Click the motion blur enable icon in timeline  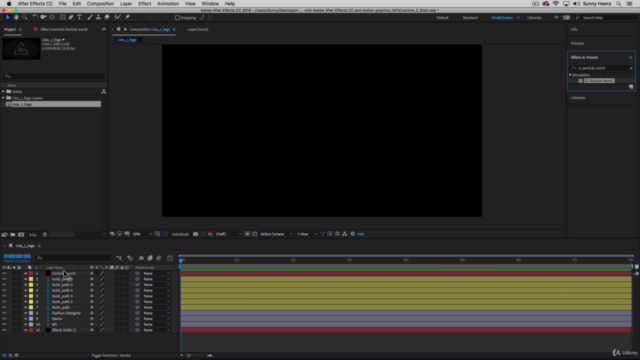coord(159,258)
